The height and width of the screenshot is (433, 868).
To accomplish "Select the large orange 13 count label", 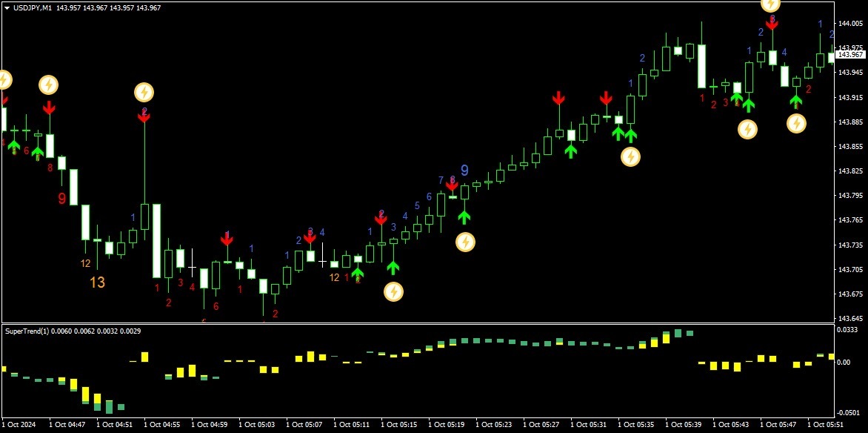I will point(98,282).
